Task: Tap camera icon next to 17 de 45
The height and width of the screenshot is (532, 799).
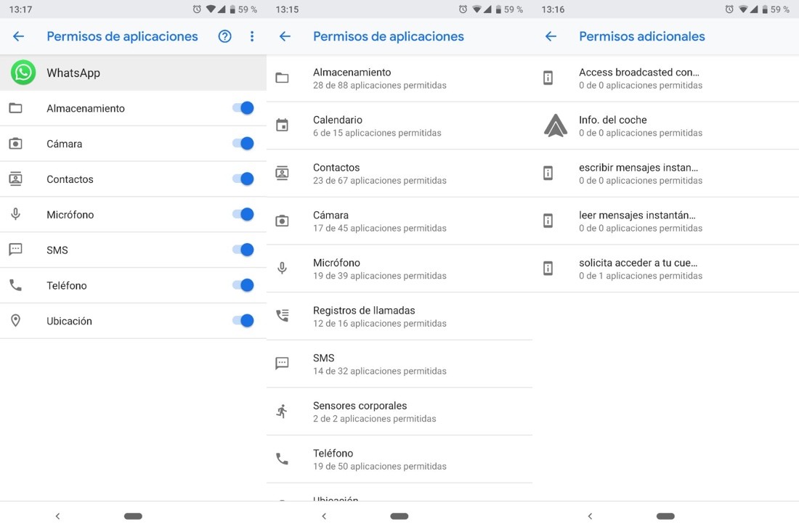Action: (x=282, y=221)
